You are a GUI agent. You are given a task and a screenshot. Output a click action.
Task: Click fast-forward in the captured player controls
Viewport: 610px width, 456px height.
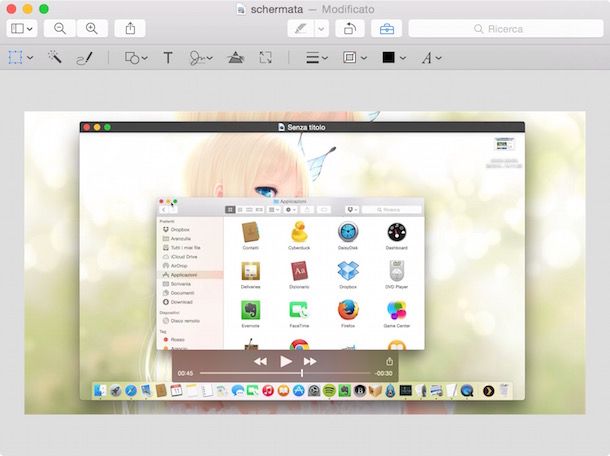tap(310, 361)
